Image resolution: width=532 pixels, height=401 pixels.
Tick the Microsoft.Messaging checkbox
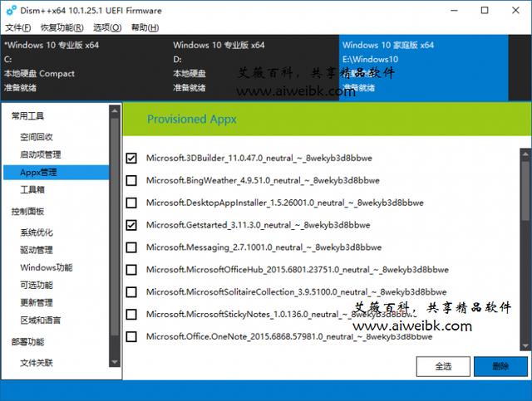131,247
